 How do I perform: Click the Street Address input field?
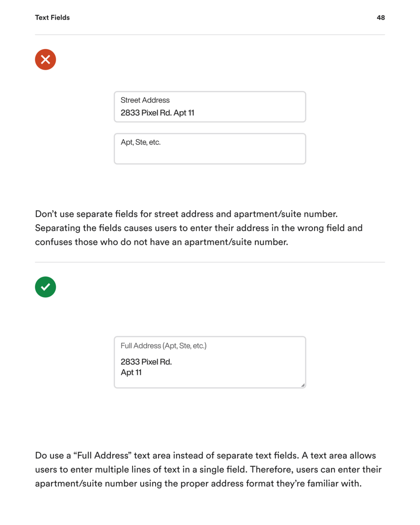pyautogui.click(x=210, y=107)
